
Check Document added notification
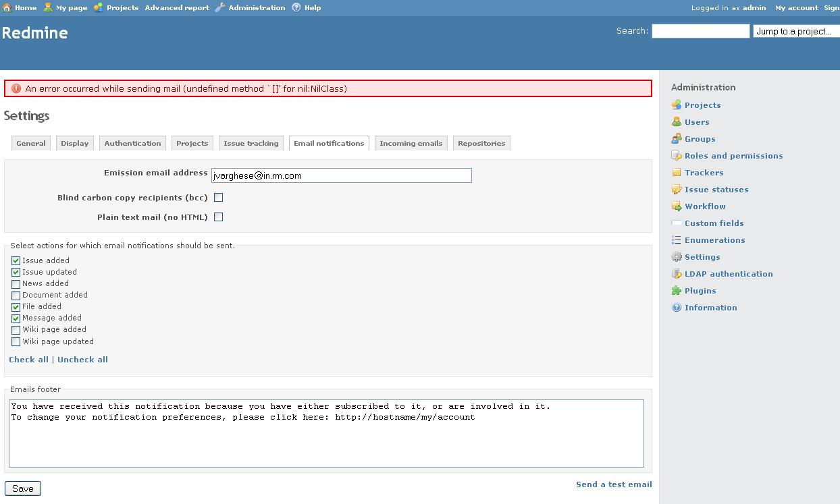[x=16, y=296]
